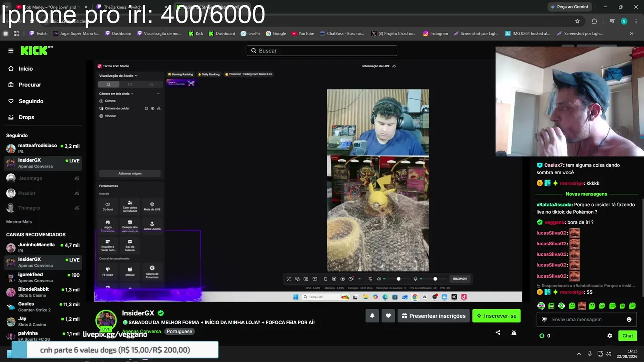Open Jeanmago offline channel in sidebar

pyautogui.click(x=43, y=178)
